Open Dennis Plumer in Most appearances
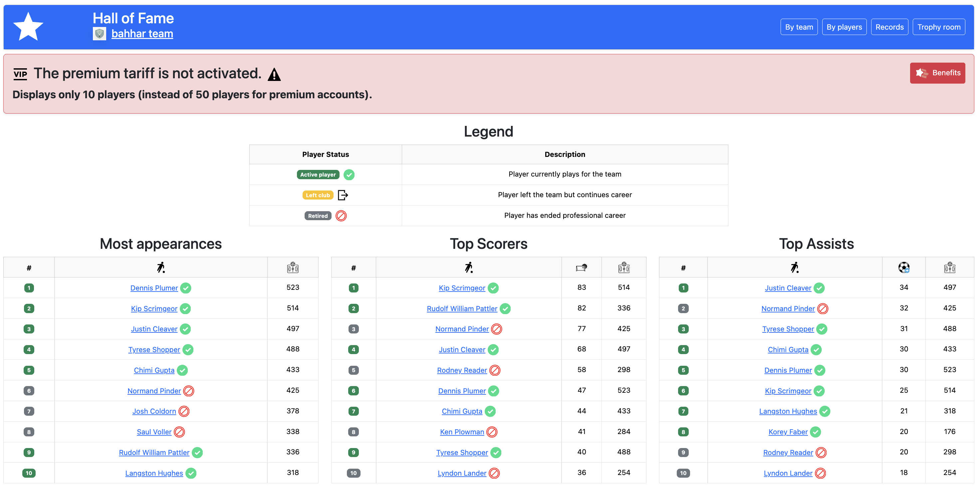This screenshot has height=487, width=980. (x=154, y=288)
